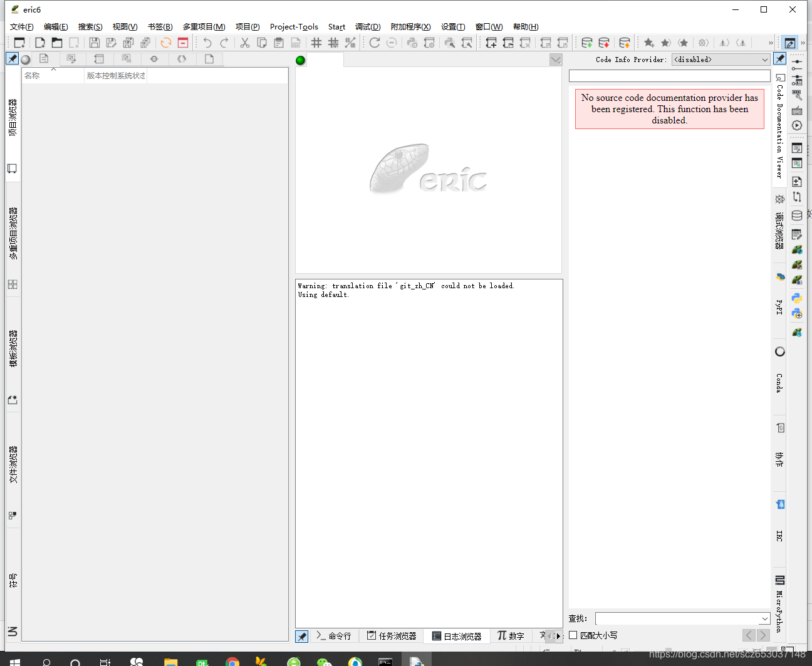Screen dimensions: 812x666
Task: Open the 文件(F) menu
Action: click(x=22, y=26)
